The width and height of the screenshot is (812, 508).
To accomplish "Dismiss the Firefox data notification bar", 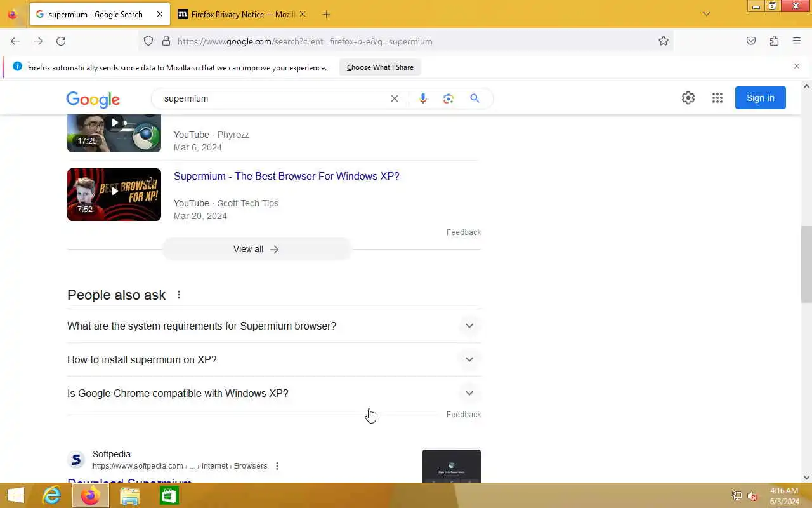I will point(797,66).
